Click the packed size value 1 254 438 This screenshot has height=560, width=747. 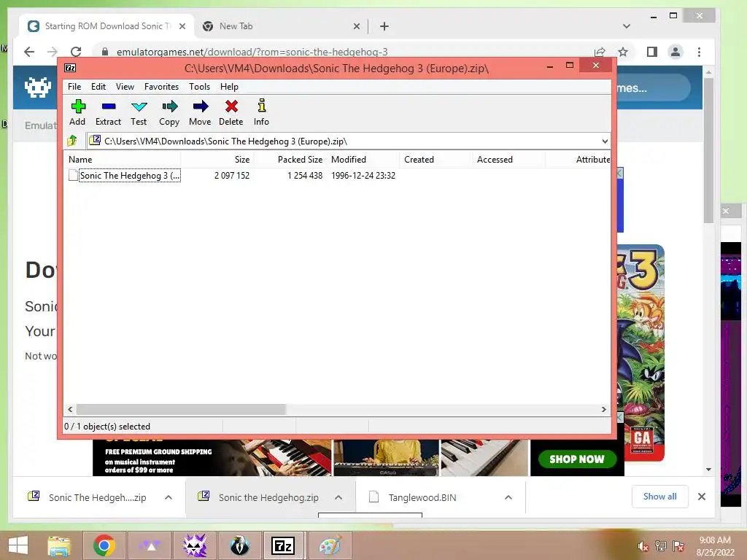305,176
